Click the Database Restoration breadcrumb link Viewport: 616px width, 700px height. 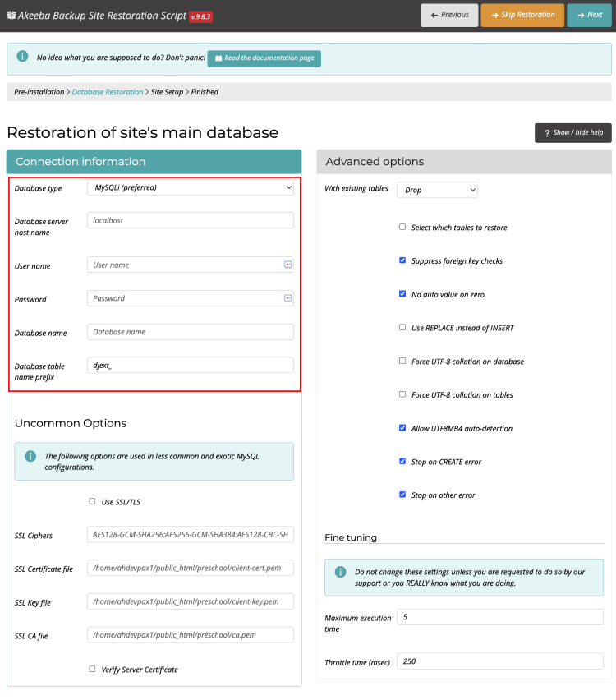[x=108, y=92]
